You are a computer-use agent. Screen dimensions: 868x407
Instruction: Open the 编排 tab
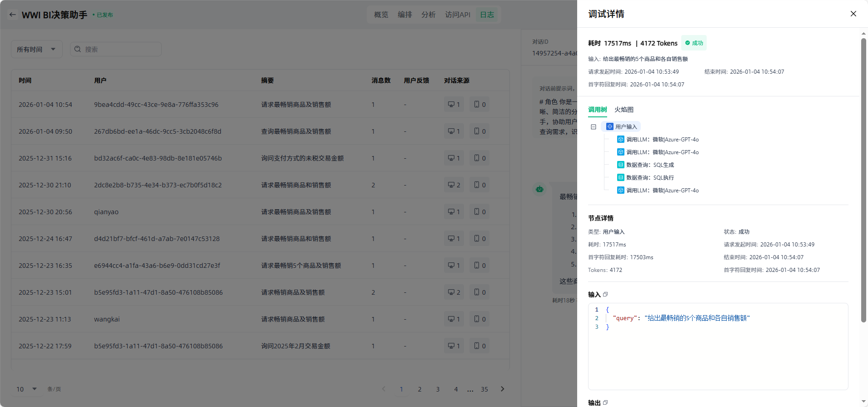click(x=404, y=15)
